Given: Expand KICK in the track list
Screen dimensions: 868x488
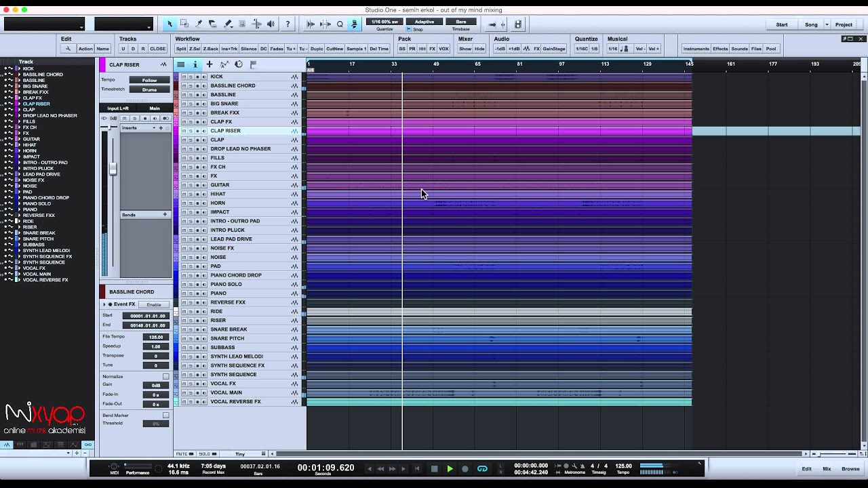Looking at the screenshot, I should [19, 68].
